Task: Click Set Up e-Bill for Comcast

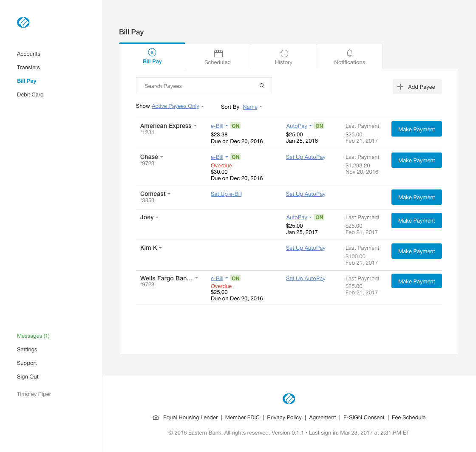Action: tap(226, 194)
